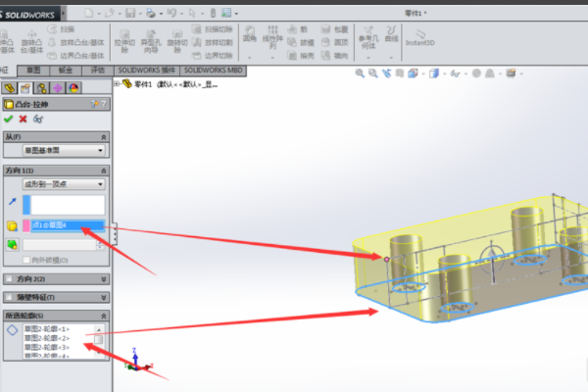
Task: Select the 旋转凸台/基体 revolve tool
Action: [x=32, y=42]
